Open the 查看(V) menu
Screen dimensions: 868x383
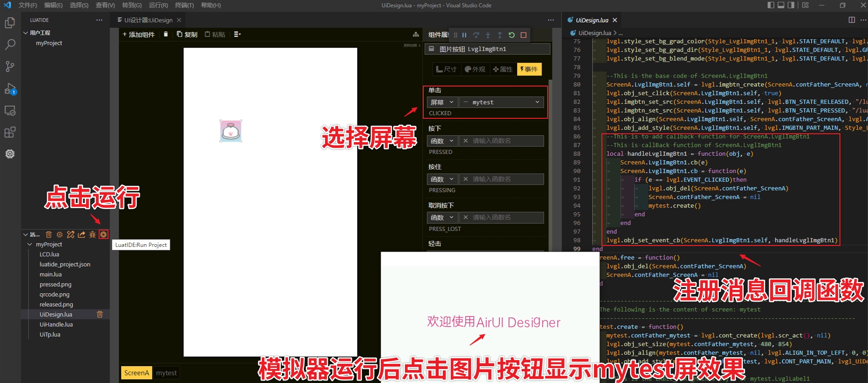click(105, 5)
